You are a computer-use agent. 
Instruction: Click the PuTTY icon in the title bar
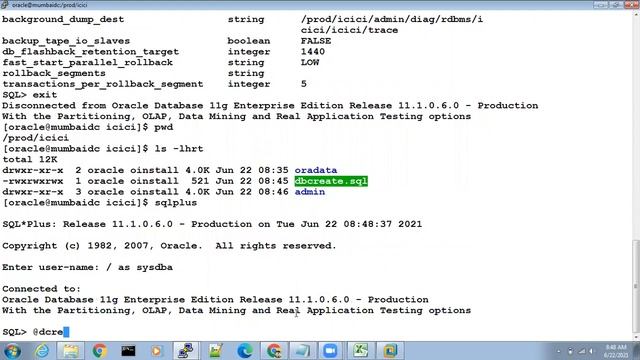(x=4, y=5)
